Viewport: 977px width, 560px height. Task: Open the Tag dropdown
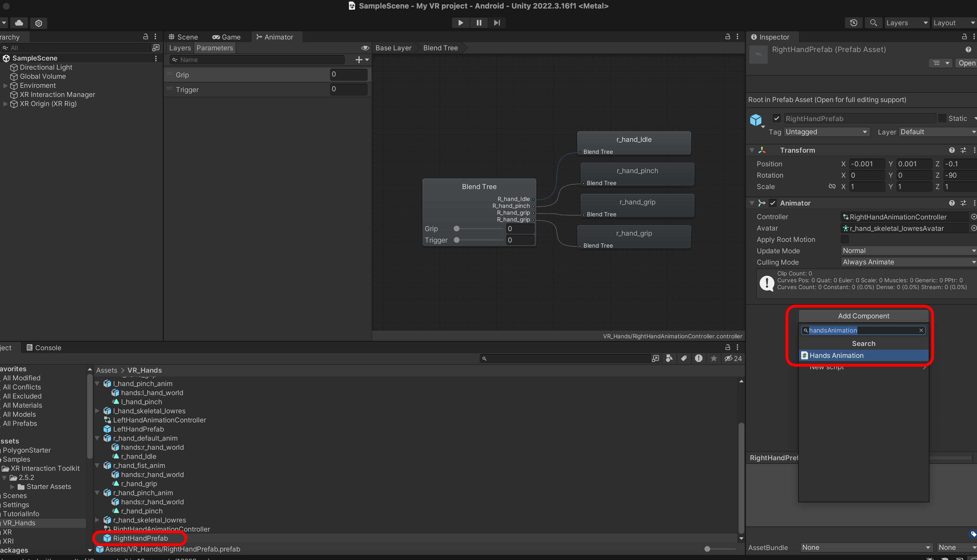(x=826, y=132)
